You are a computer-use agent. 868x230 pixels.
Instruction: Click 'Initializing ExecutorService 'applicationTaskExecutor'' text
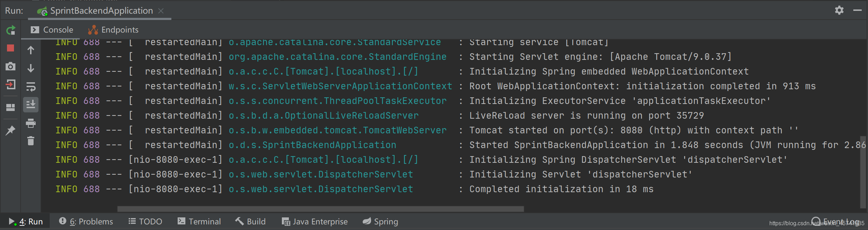click(x=620, y=101)
